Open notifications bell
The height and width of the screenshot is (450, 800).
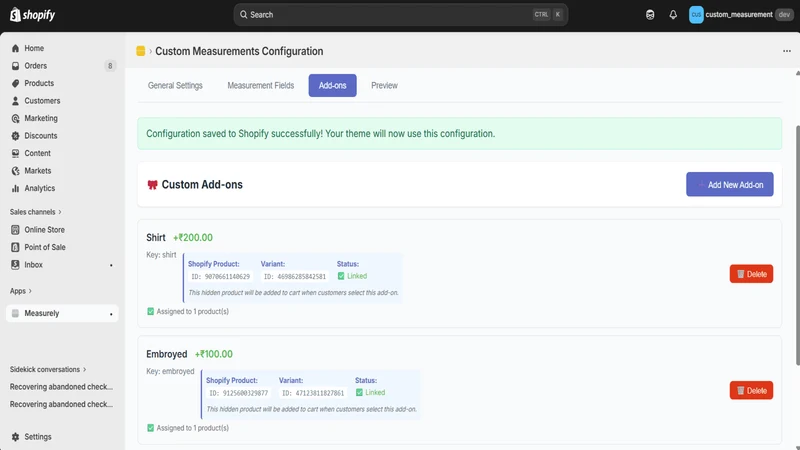pyautogui.click(x=673, y=15)
